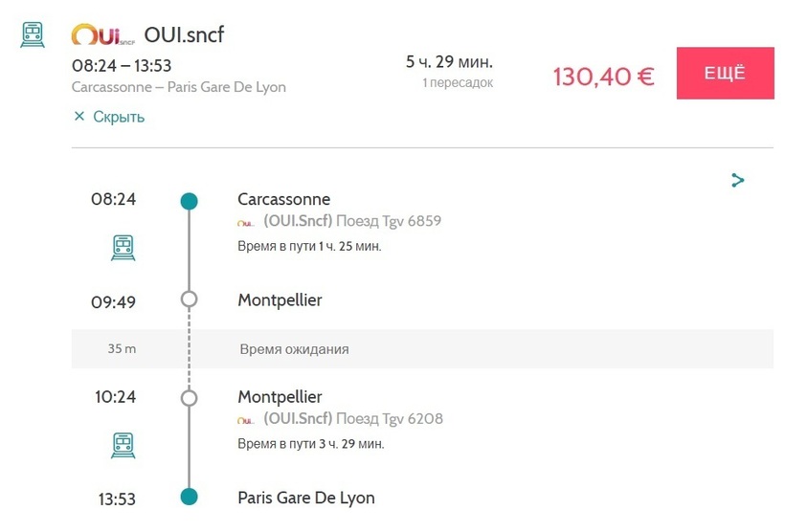This screenshot has height=532, width=785.
Task: Click the Время ожидания waiting time row
Action: pyautogui.click(x=422, y=349)
